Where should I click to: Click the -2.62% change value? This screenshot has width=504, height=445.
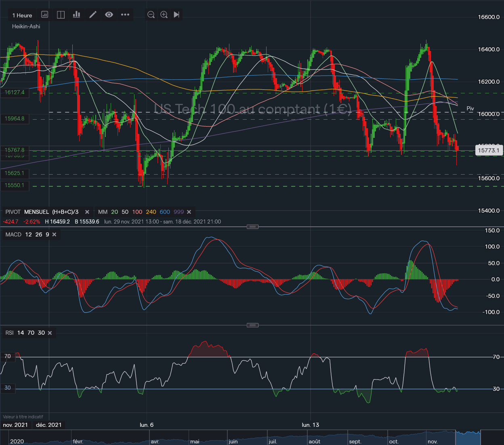[x=32, y=221]
